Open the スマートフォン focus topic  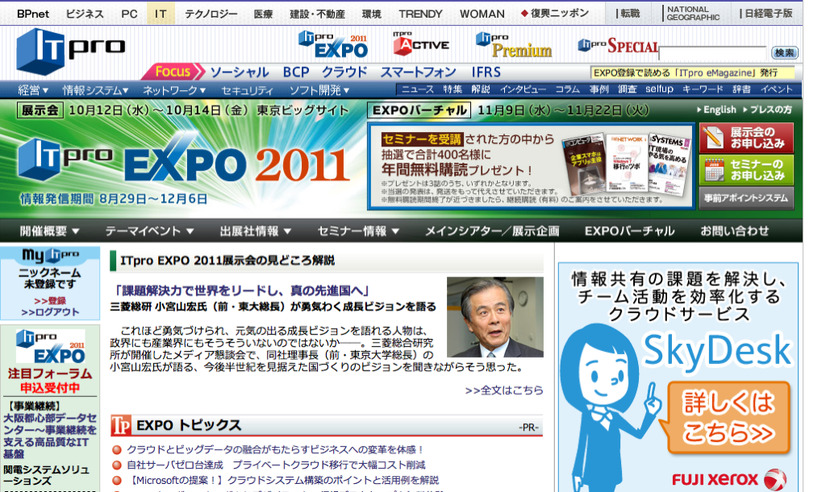[418, 72]
